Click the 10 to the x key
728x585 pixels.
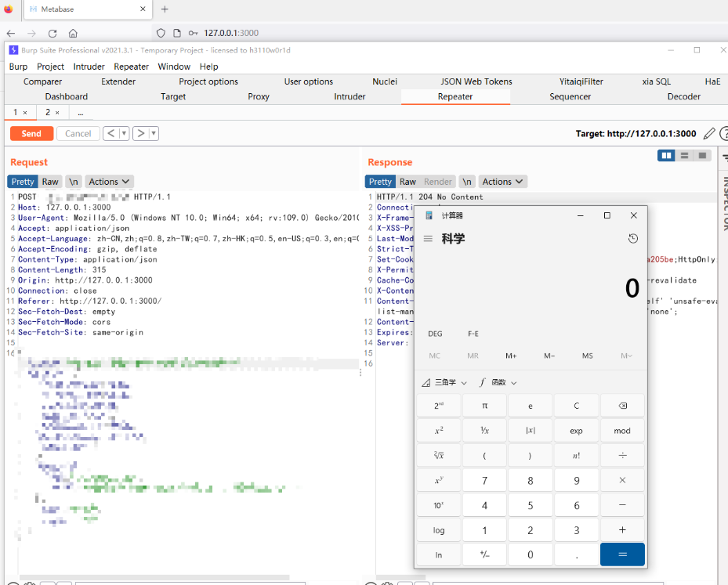439,506
